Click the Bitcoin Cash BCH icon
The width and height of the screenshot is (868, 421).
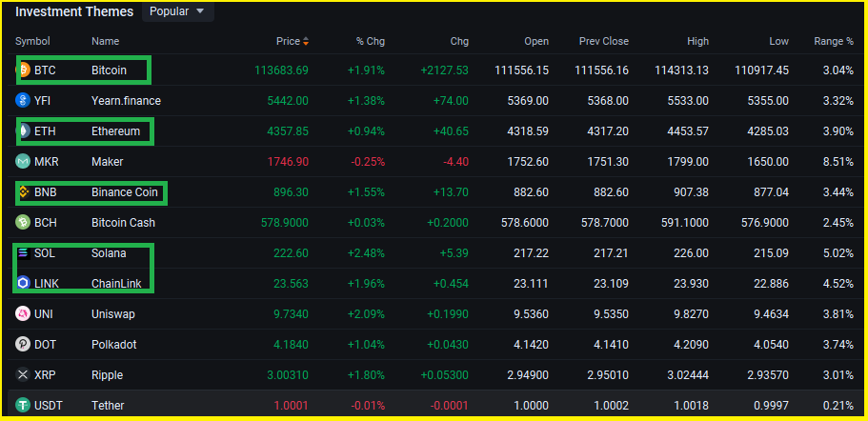[23, 222]
